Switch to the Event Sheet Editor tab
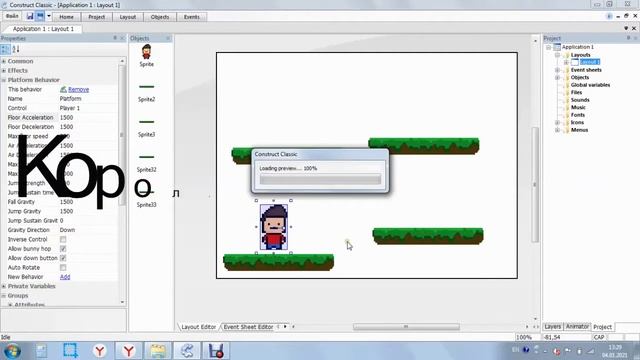This screenshot has width=640, height=360. 248,327
